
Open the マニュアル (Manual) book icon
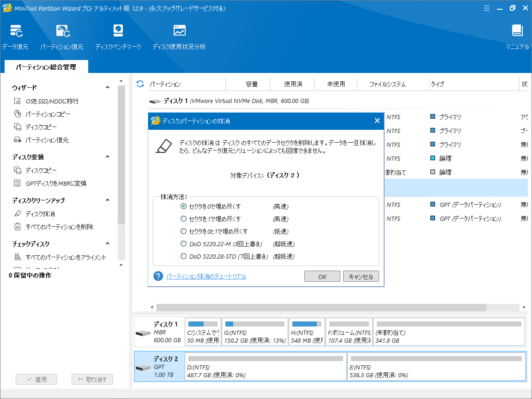tap(517, 37)
